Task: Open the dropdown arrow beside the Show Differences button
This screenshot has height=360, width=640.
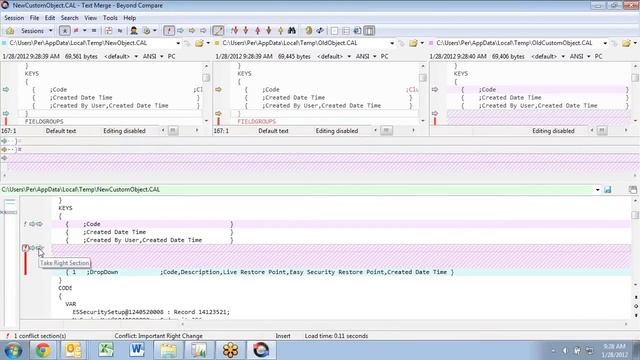Action: point(84,31)
